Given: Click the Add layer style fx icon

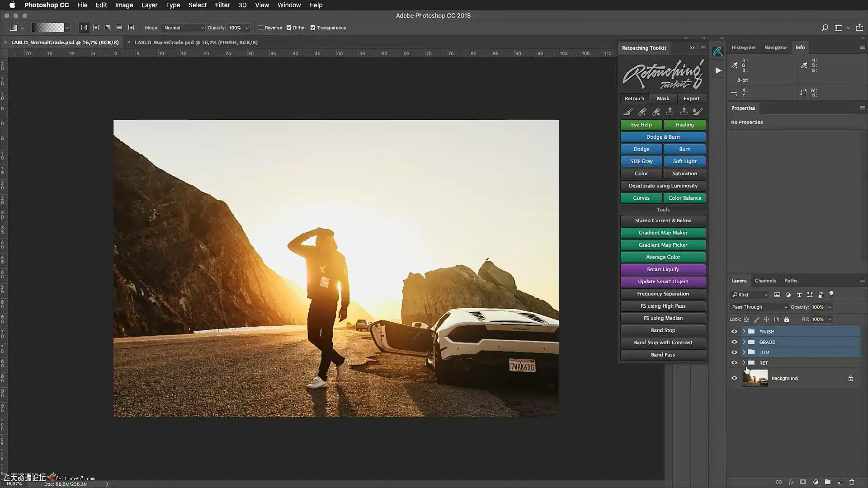Looking at the screenshot, I should (791, 482).
